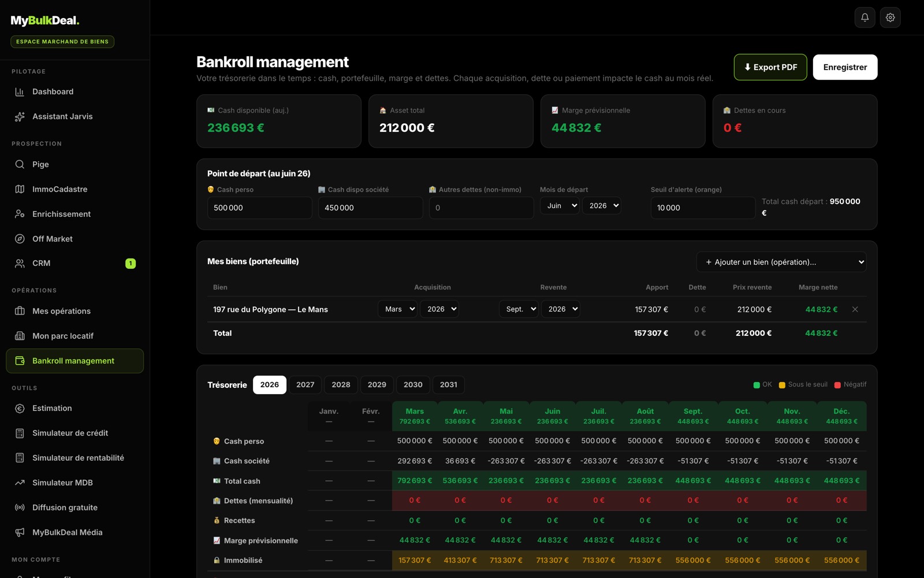Image resolution: width=924 pixels, height=578 pixels.
Task: Click the Enregistrer button
Action: pyautogui.click(x=845, y=67)
